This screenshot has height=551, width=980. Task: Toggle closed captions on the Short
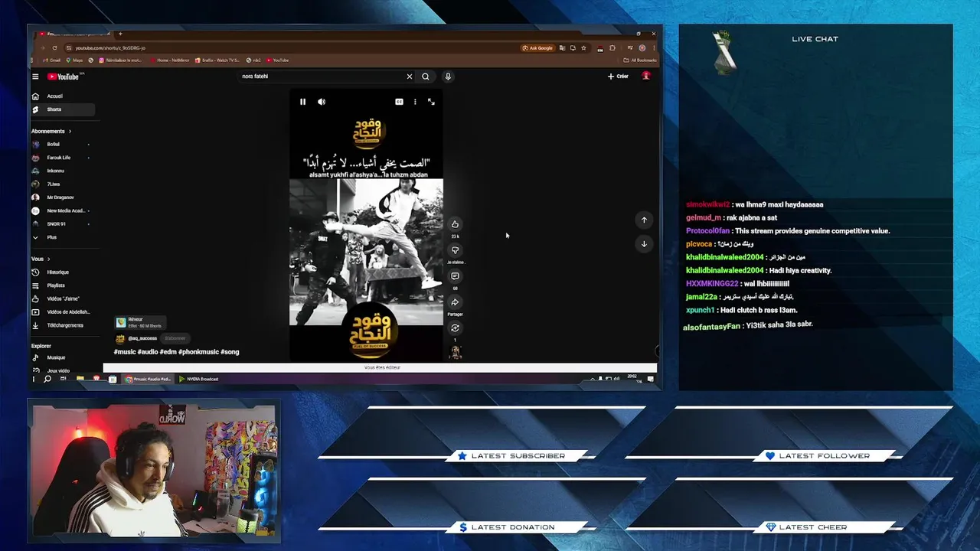[399, 102]
